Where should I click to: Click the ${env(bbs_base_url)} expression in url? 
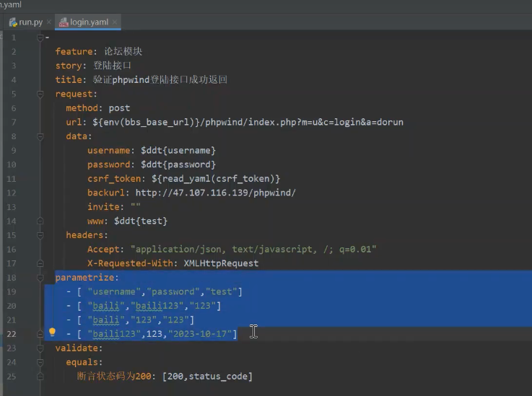(x=146, y=123)
